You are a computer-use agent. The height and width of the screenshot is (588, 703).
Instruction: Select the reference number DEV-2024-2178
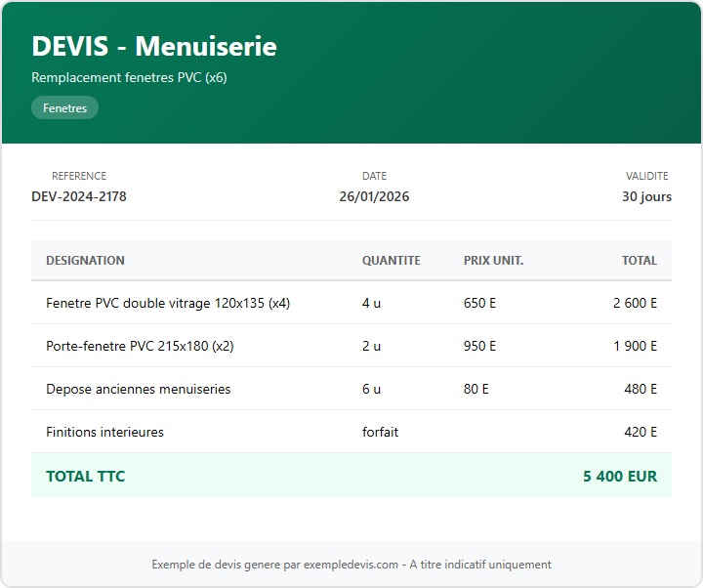79,196
